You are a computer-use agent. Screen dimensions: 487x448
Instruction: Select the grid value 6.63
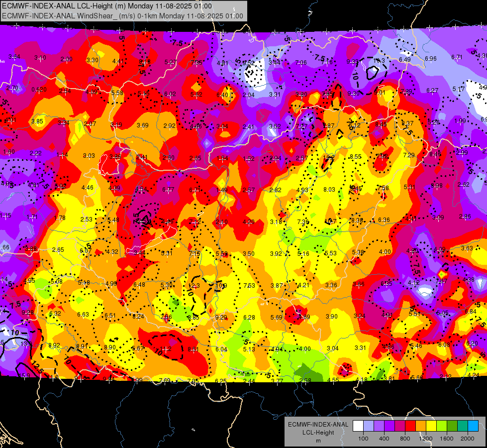pyautogui.click(x=83, y=314)
